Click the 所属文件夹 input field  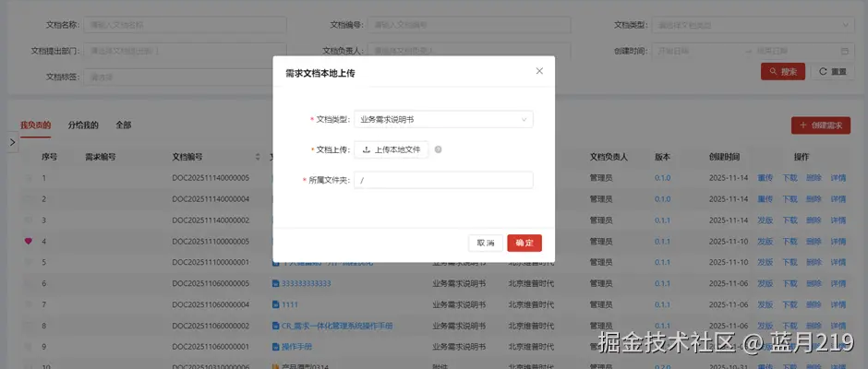tap(443, 180)
